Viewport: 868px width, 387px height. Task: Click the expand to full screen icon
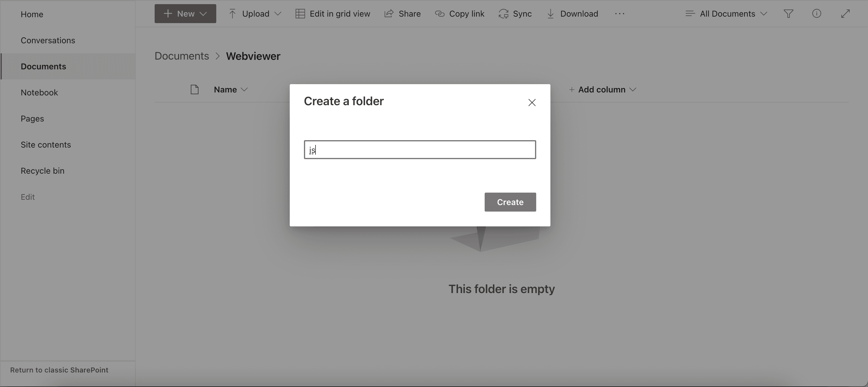(x=845, y=14)
